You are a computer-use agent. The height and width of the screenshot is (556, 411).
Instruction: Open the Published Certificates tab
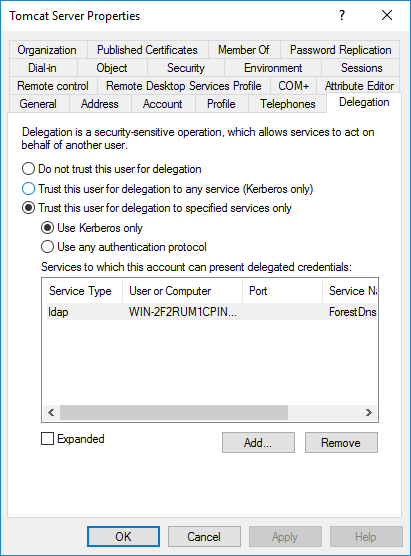tap(147, 50)
